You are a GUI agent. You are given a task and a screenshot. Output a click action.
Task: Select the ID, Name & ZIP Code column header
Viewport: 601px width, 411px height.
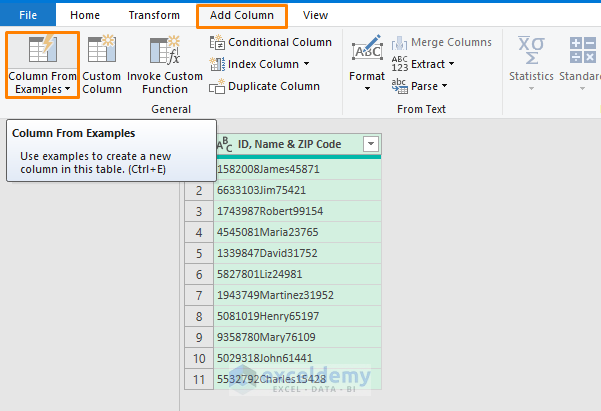click(288, 145)
